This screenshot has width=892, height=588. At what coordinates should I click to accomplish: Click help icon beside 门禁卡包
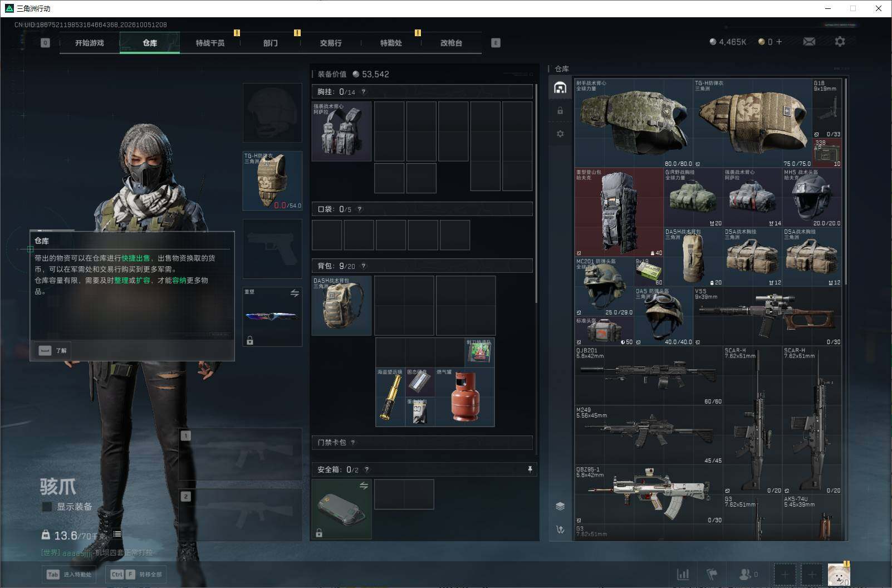point(353,443)
